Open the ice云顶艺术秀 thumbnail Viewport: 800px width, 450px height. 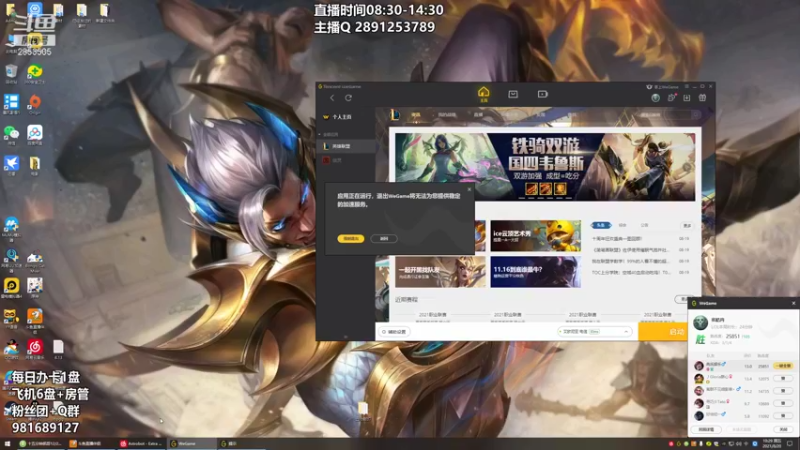(x=535, y=236)
